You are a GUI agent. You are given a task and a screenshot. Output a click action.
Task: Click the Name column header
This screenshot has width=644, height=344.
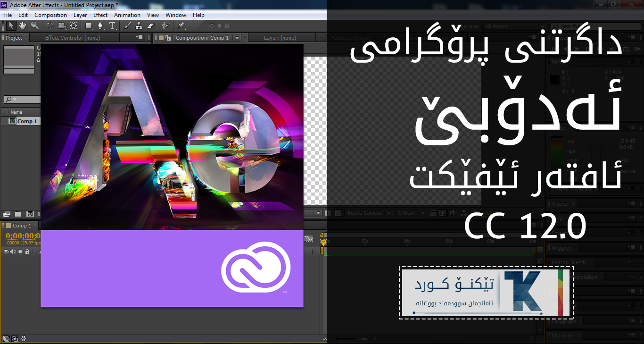pyautogui.click(x=17, y=112)
